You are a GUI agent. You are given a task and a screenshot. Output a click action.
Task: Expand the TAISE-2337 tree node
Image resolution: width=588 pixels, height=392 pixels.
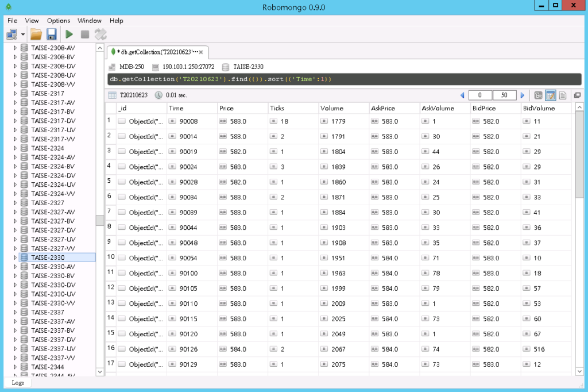coord(15,313)
